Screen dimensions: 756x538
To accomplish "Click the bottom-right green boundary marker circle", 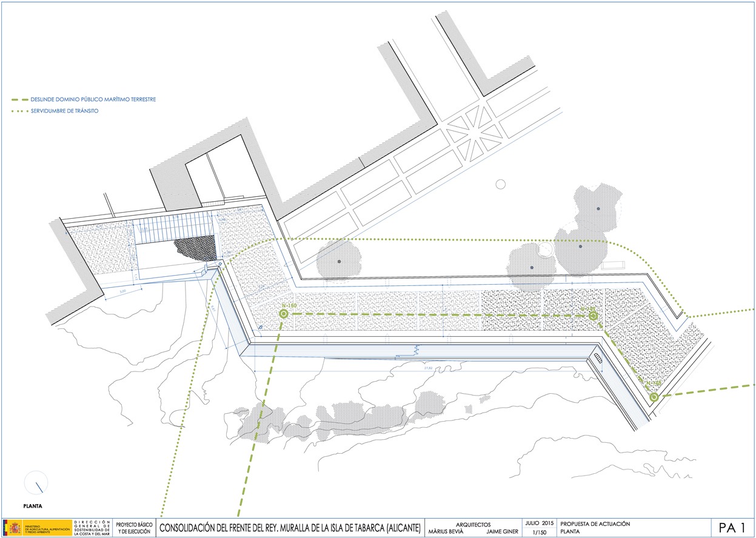I will click(654, 397).
